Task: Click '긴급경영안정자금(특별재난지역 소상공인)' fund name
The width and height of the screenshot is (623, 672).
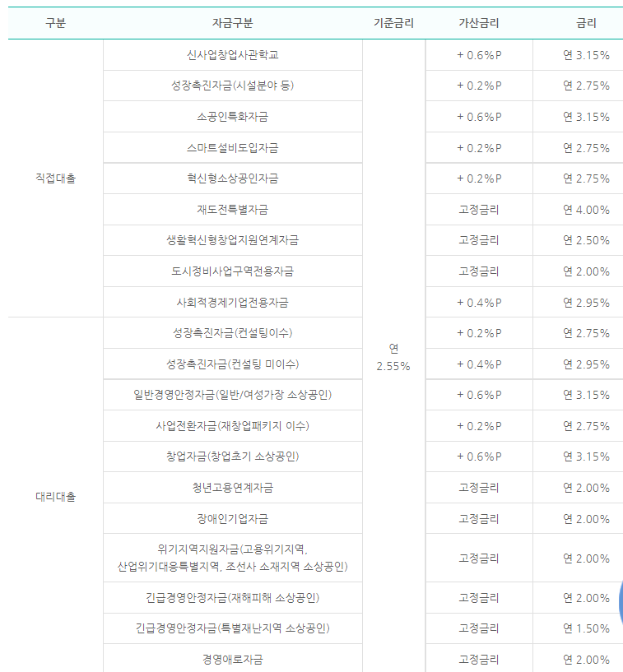Action: (232, 628)
